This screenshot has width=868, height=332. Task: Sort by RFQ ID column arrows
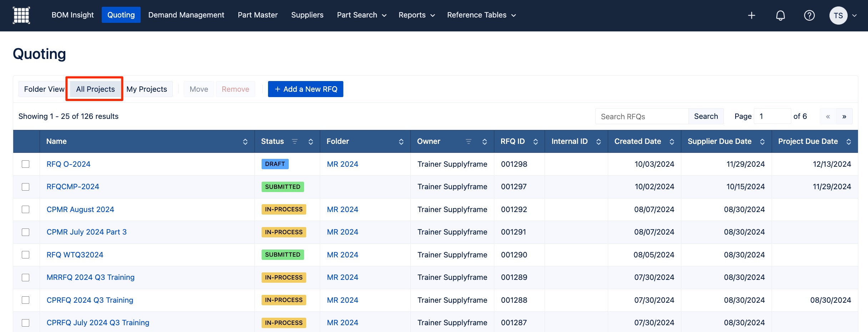[536, 142]
